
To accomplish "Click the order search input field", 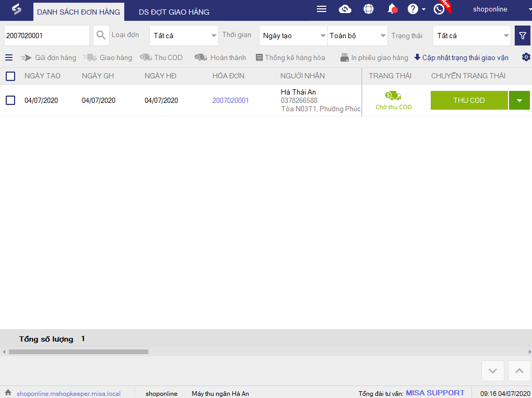I will [x=47, y=36].
